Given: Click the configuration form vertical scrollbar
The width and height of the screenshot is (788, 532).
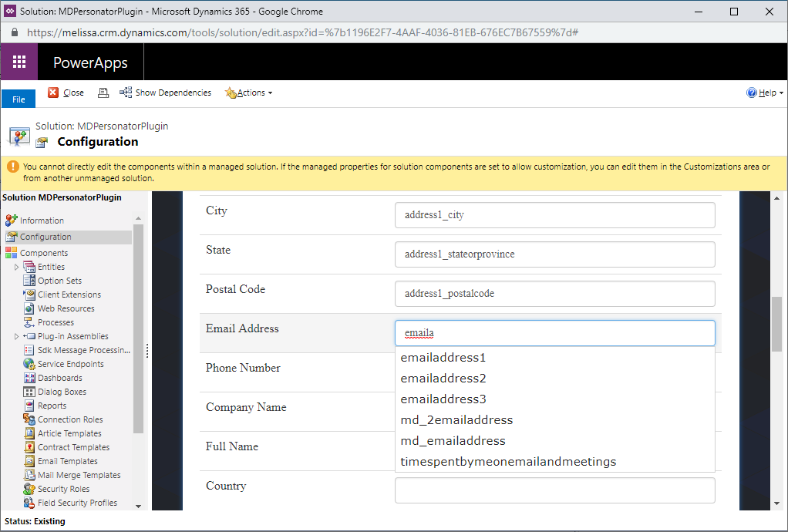Looking at the screenshot, I should pos(776,324).
